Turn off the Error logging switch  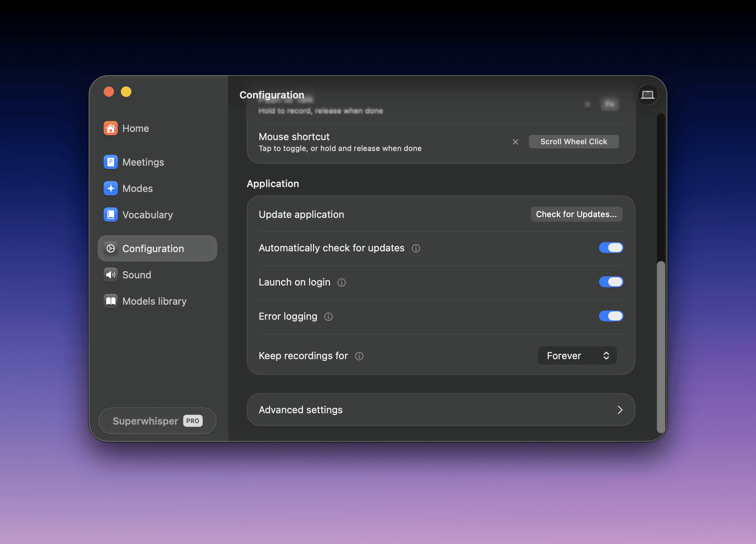[x=611, y=316]
